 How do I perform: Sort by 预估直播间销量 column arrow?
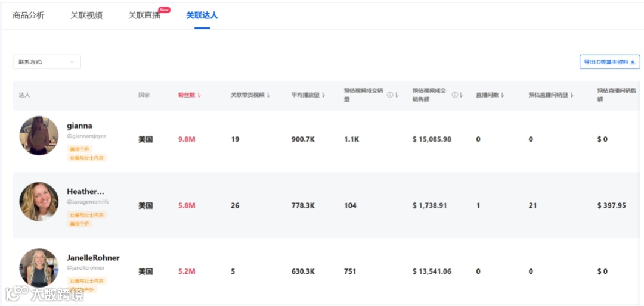coord(572,95)
